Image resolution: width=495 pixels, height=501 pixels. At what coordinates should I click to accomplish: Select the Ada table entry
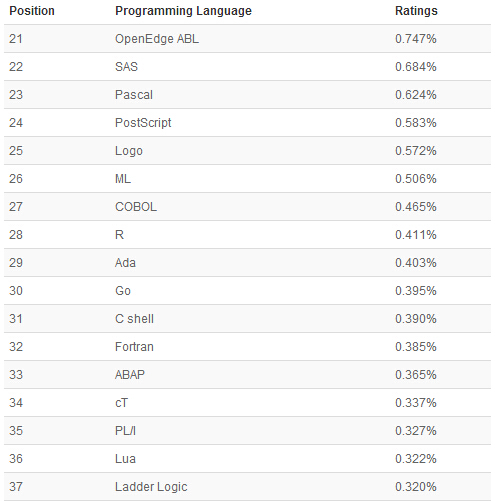(x=125, y=263)
